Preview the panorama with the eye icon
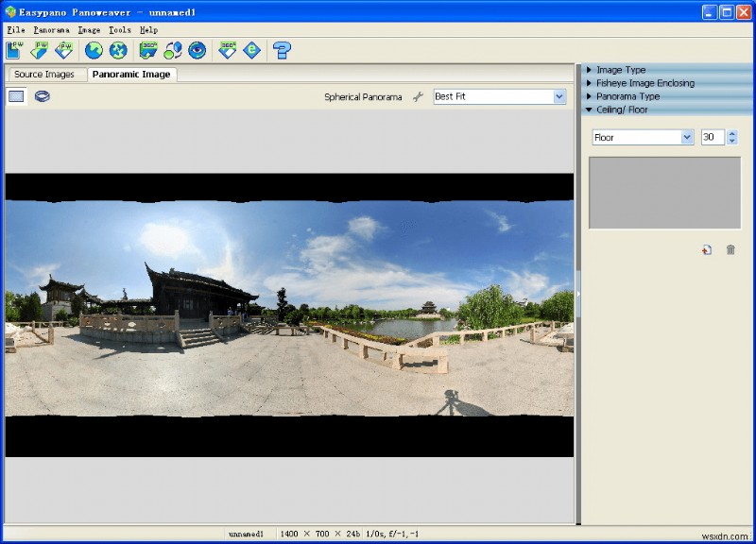The height and width of the screenshot is (544, 756). pos(197,51)
